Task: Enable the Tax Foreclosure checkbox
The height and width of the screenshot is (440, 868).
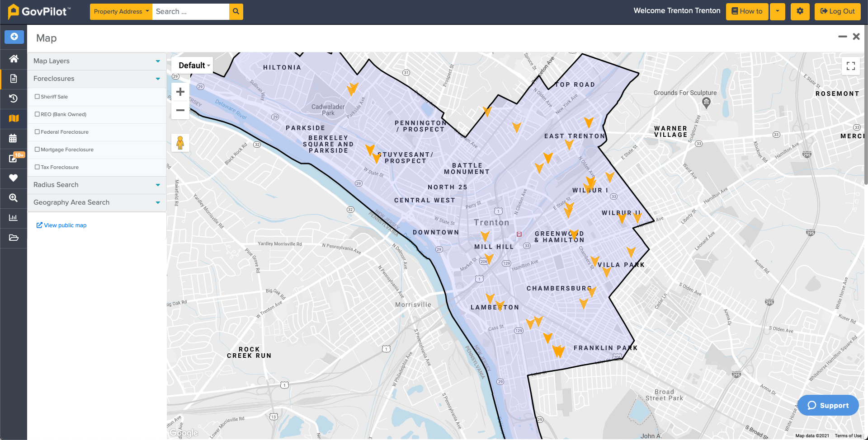Action: point(37,167)
